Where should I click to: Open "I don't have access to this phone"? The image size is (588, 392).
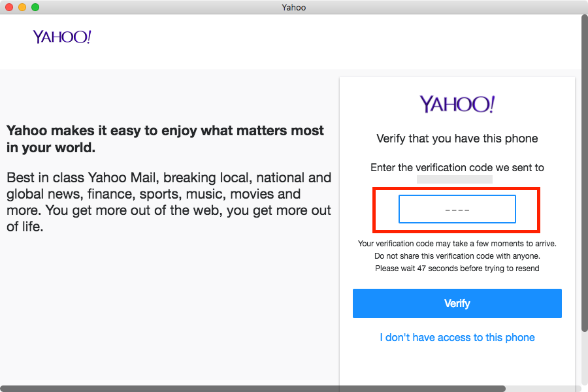457,337
